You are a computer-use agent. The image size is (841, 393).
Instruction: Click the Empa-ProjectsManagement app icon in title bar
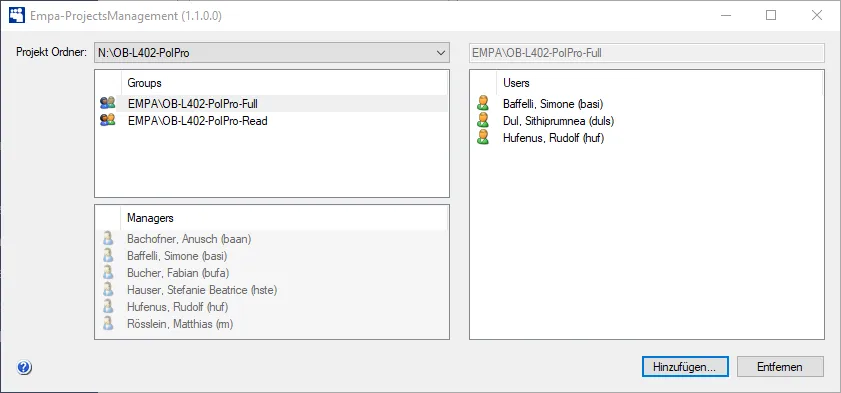click(x=17, y=16)
